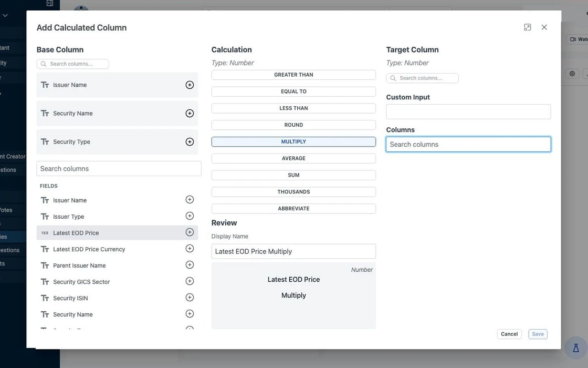588x368 pixels.
Task: Click plus icon beside Latest EOD Price Currency
Action: click(x=190, y=249)
